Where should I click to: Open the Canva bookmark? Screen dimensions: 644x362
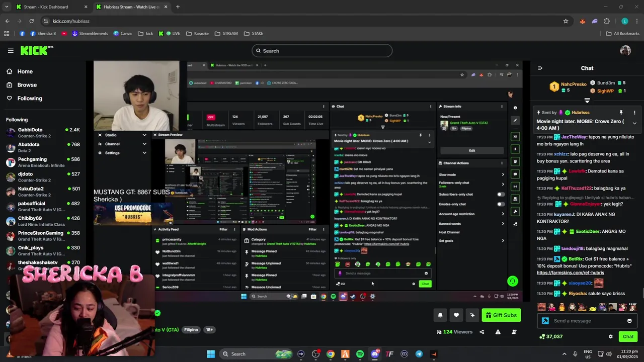click(122, 34)
